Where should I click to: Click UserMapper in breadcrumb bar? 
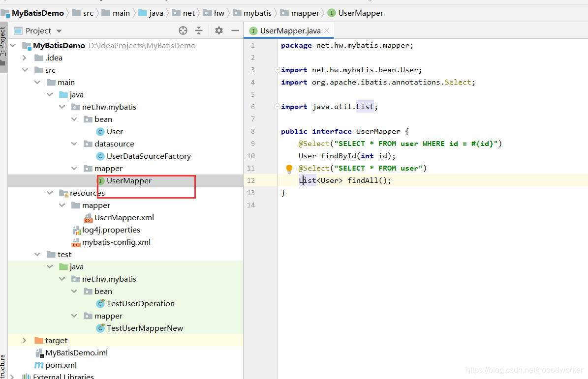[x=361, y=13]
